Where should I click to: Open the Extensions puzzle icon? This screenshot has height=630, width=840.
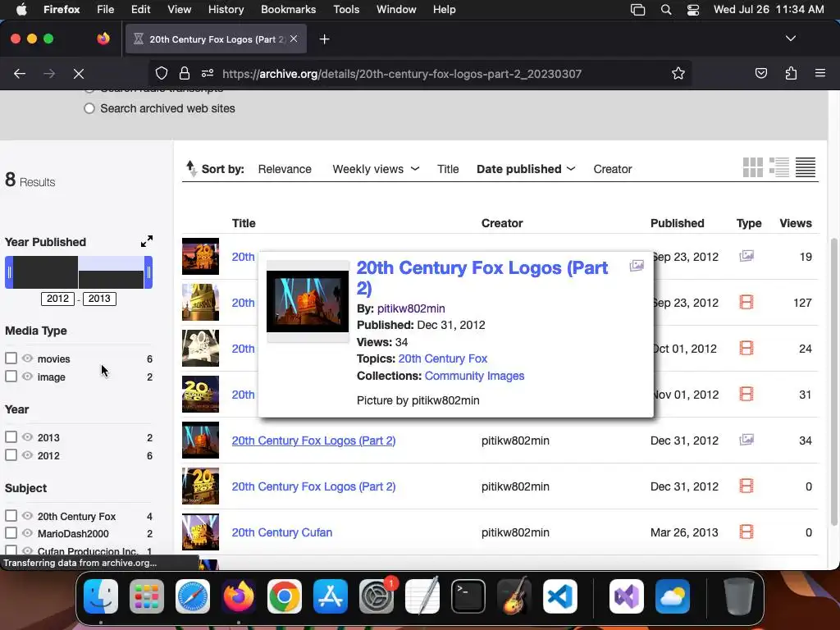[x=791, y=73]
